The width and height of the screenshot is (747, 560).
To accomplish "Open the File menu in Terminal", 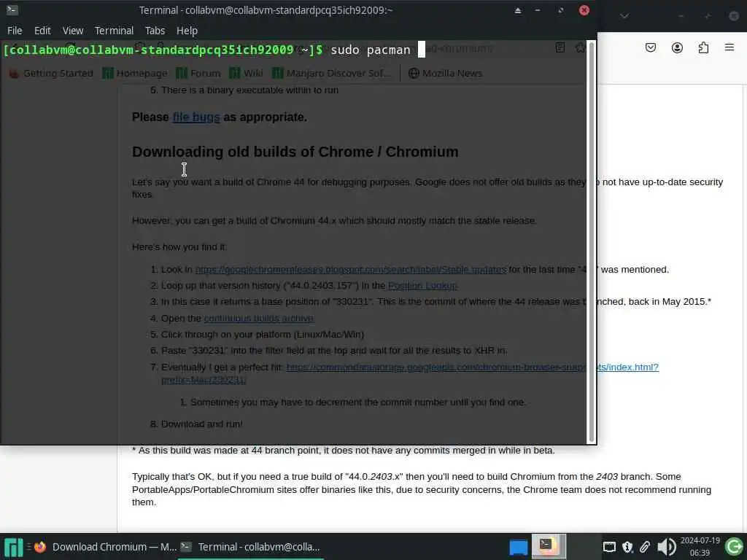I will (15, 31).
